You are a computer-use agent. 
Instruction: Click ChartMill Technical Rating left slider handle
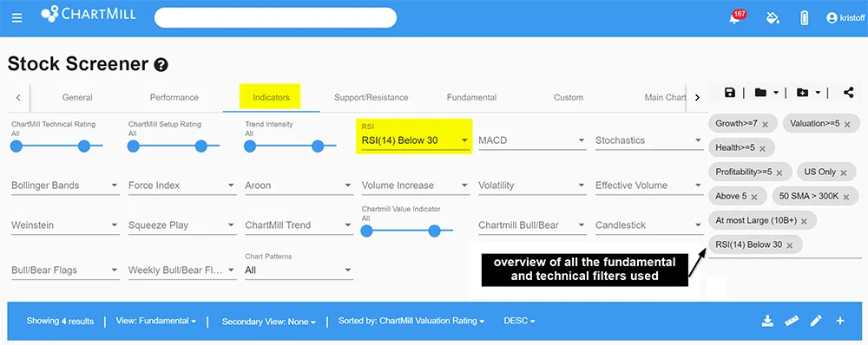click(16, 146)
